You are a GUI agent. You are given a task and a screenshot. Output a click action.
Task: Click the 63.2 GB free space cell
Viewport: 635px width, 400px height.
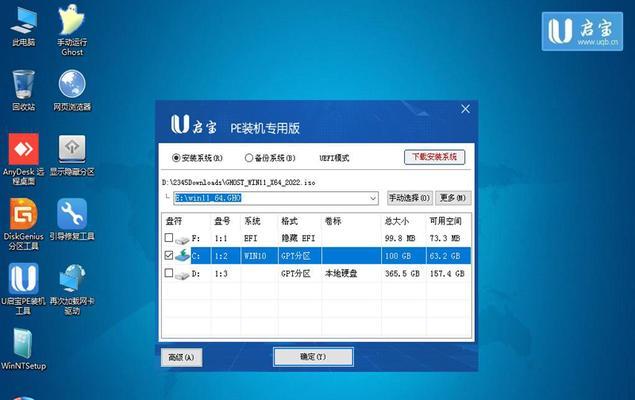tap(445, 256)
